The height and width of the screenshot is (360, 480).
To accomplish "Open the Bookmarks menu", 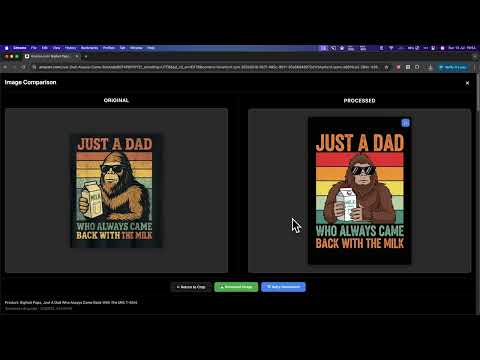I will 89,48.
